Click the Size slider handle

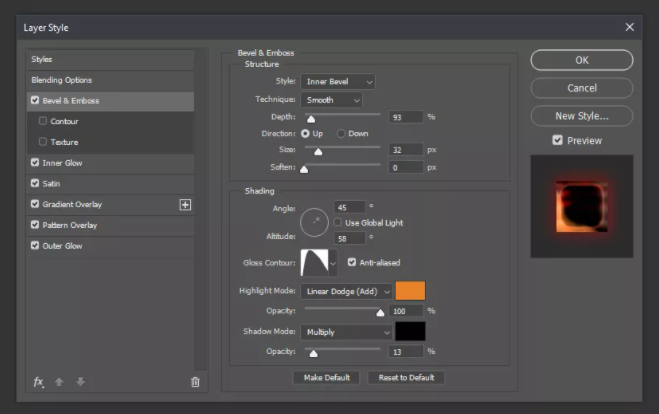tap(318, 151)
